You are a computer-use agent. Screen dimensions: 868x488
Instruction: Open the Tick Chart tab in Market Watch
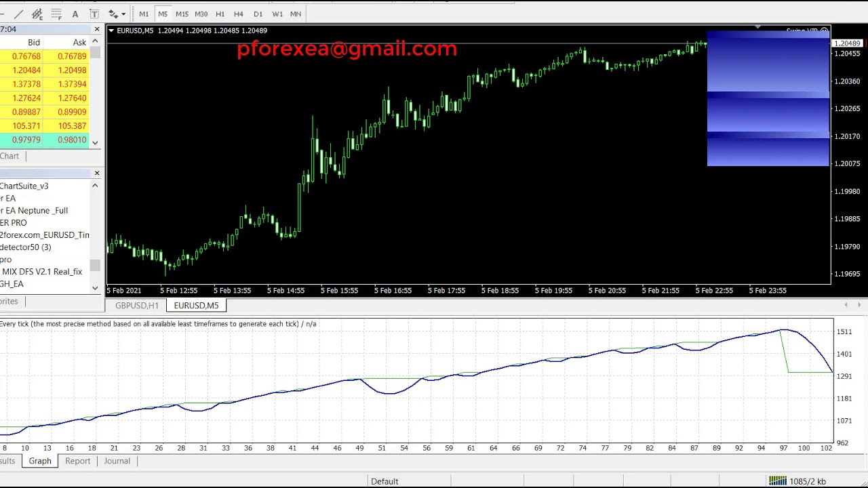click(10, 156)
